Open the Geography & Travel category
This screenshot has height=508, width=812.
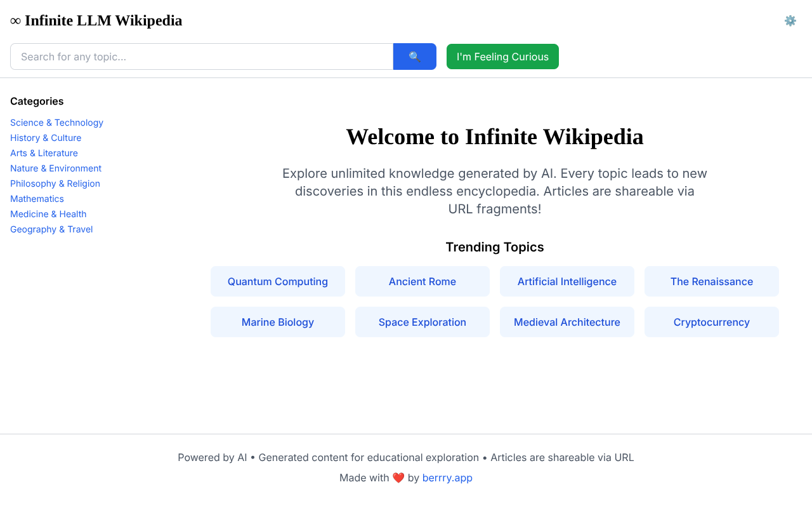[x=51, y=229]
